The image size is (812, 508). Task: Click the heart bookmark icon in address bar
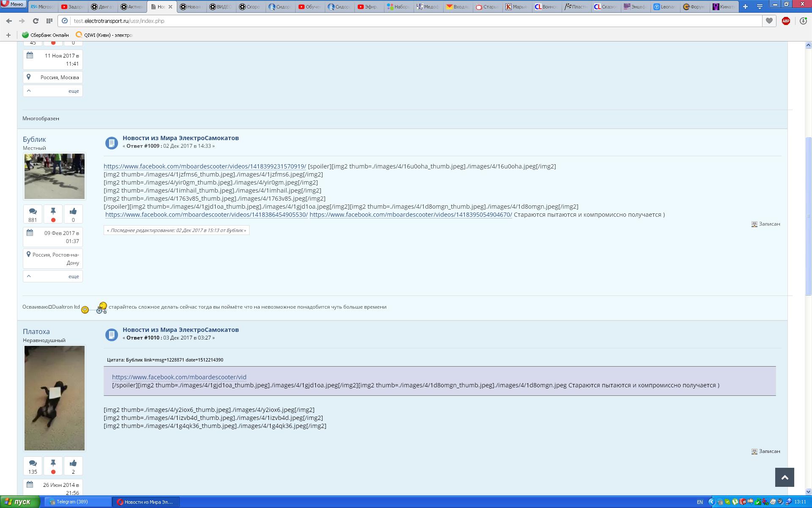coord(769,21)
